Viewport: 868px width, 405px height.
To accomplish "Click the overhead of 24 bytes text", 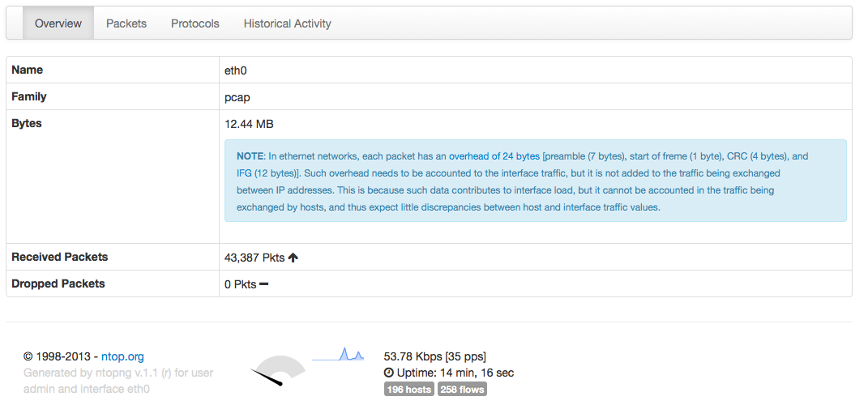I will tap(494, 156).
